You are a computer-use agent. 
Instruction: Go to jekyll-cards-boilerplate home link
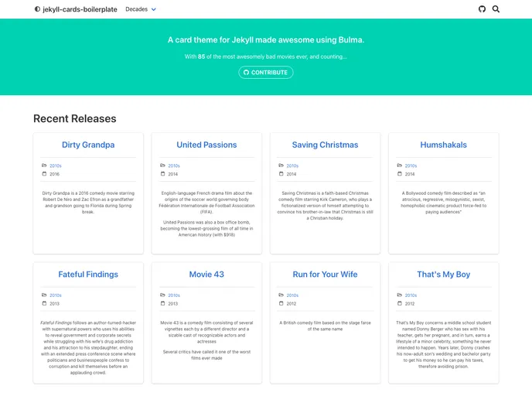tap(80, 9)
